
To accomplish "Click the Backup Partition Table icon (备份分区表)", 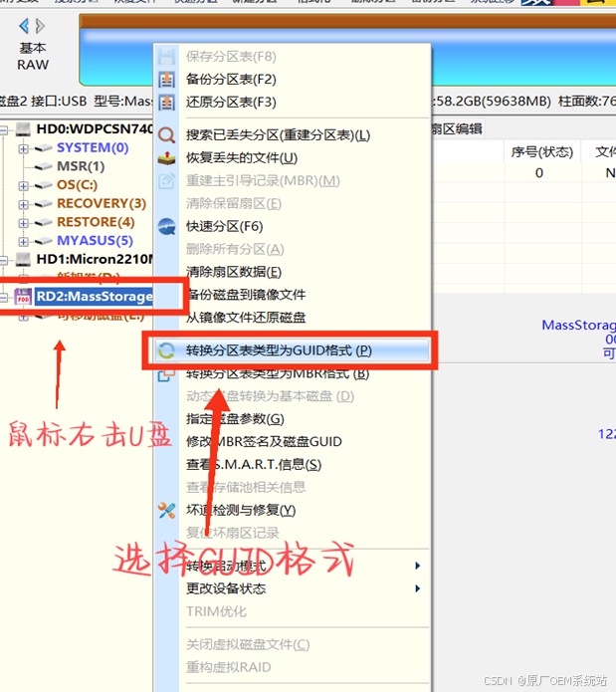I will point(166,80).
